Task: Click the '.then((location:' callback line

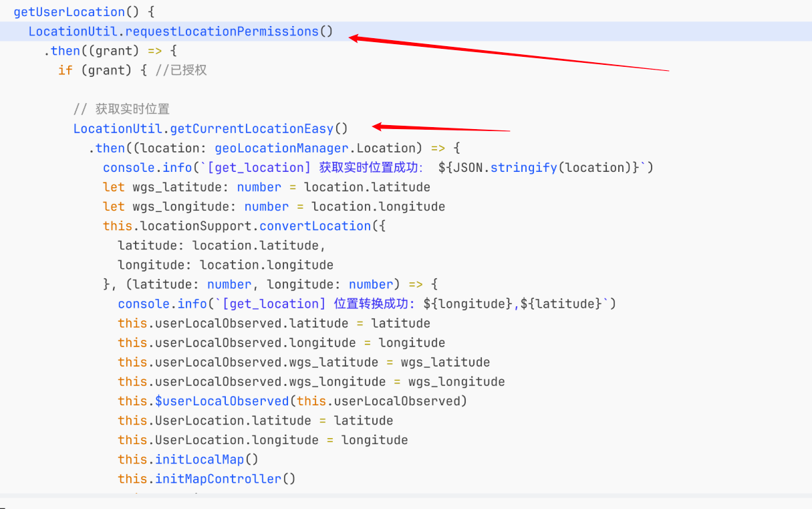Action: point(274,148)
